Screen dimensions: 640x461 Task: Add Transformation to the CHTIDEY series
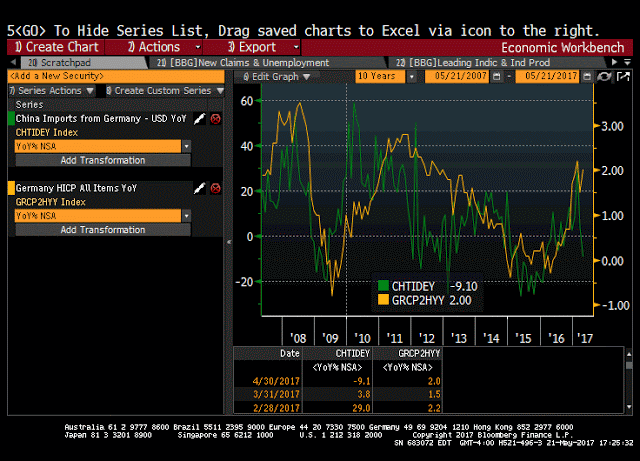click(x=103, y=160)
